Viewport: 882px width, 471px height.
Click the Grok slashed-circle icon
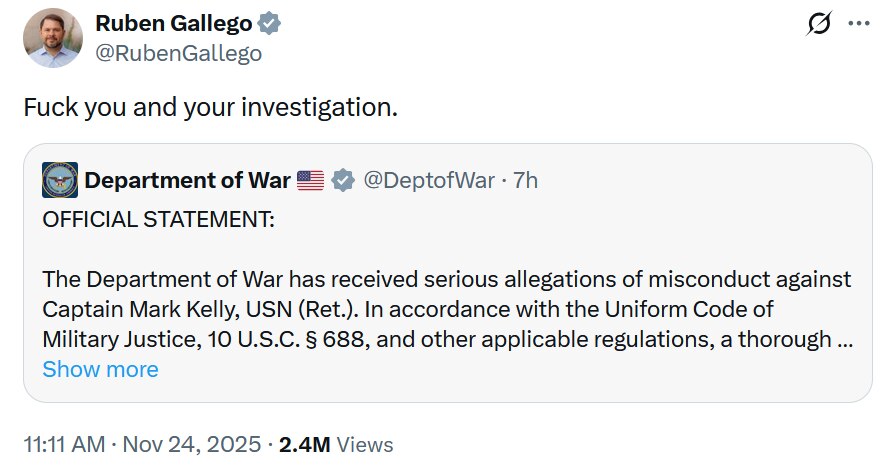[x=818, y=26]
